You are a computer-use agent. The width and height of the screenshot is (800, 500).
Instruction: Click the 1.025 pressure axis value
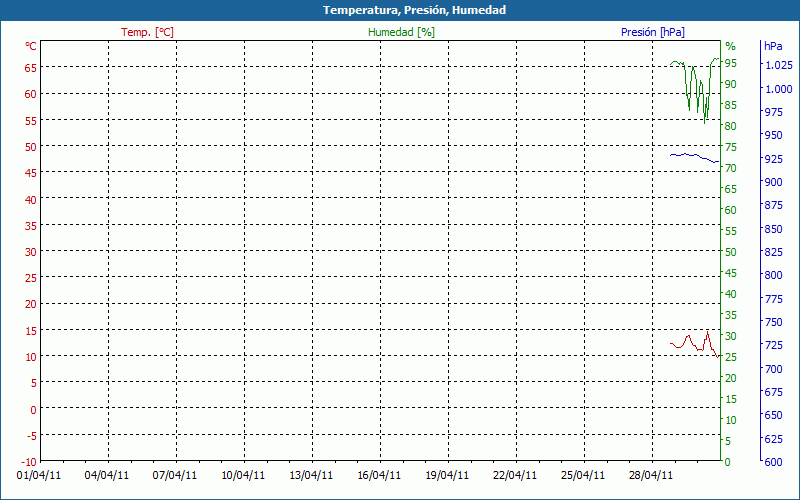tap(779, 65)
